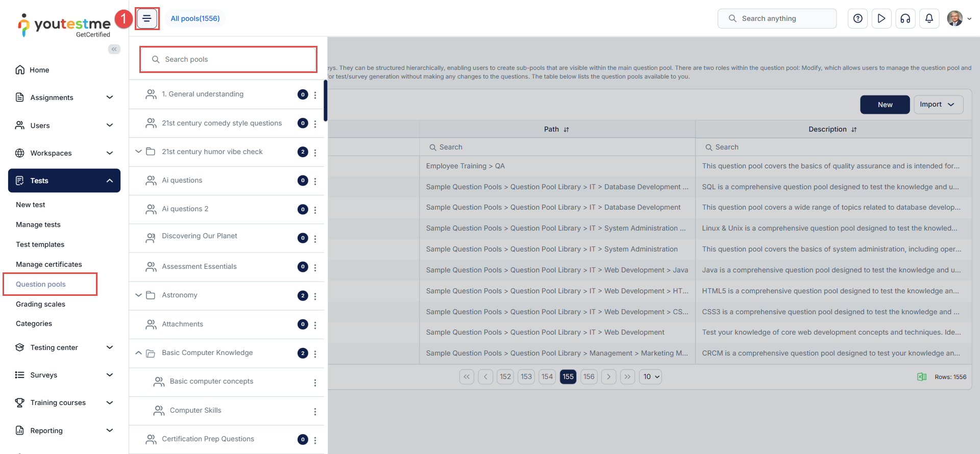Screen dimensions: 980x454
Task: Open Manage certificates menu item
Action: 49,264
